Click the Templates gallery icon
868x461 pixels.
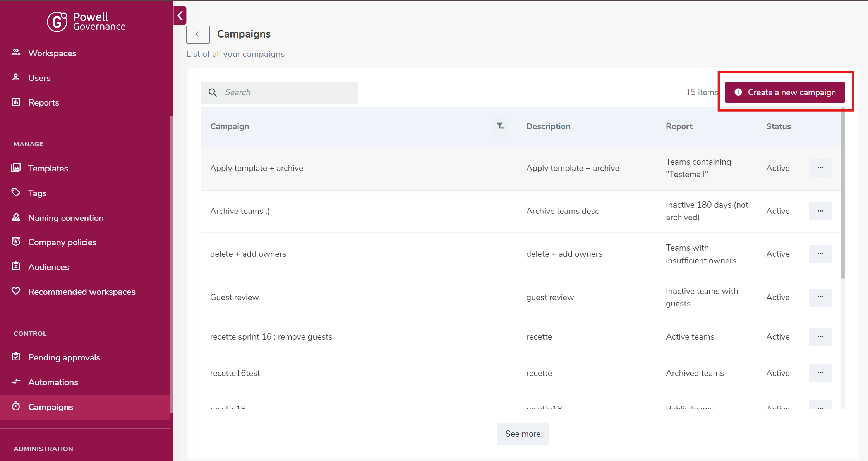pos(16,168)
